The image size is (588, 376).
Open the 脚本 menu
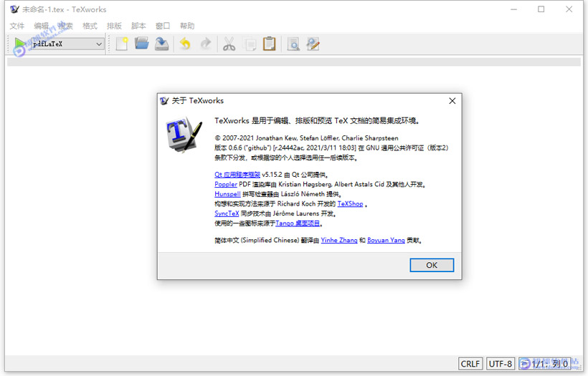click(138, 26)
